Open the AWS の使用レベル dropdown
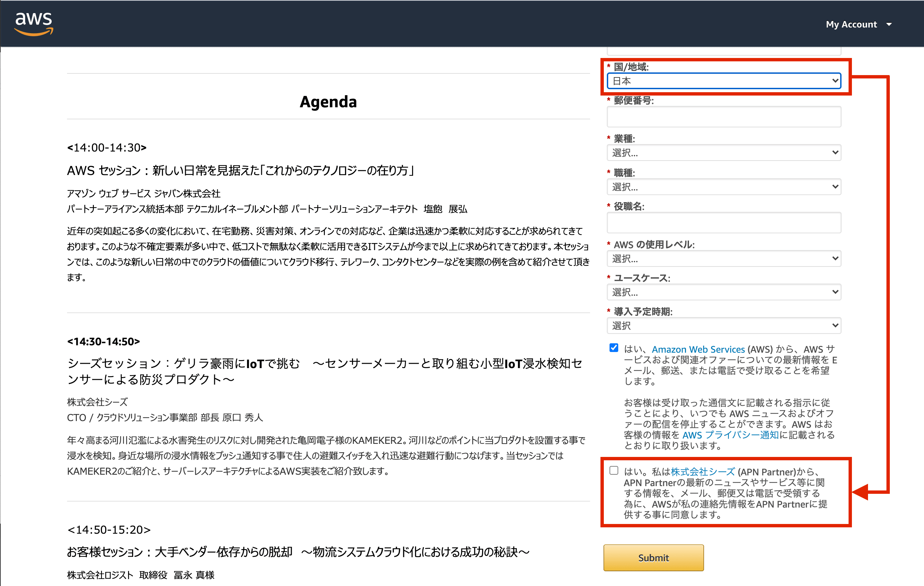The height and width of the screenshot is (586, 924). [723, 259]
